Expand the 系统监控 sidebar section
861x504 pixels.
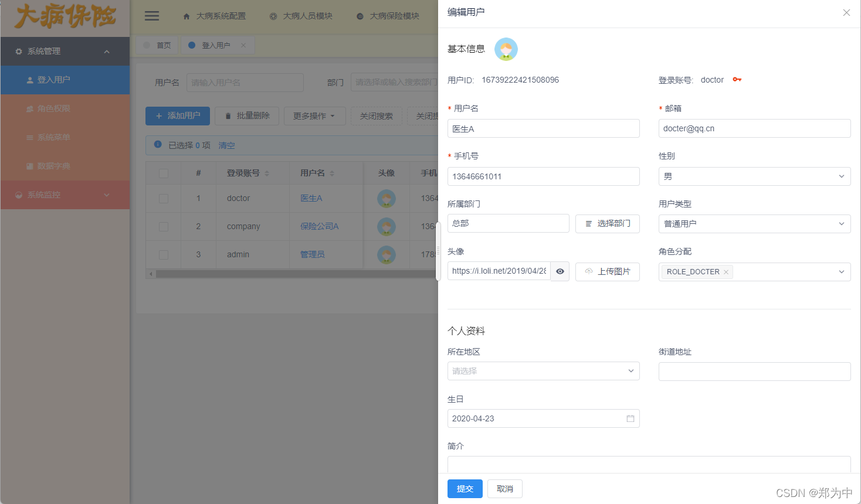(x=65, y=195)
